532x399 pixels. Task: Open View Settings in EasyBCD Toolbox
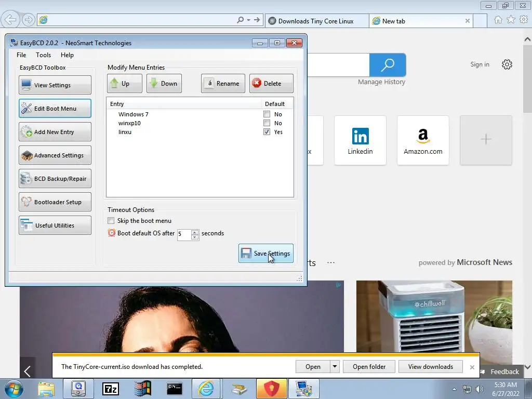(55, 85)
